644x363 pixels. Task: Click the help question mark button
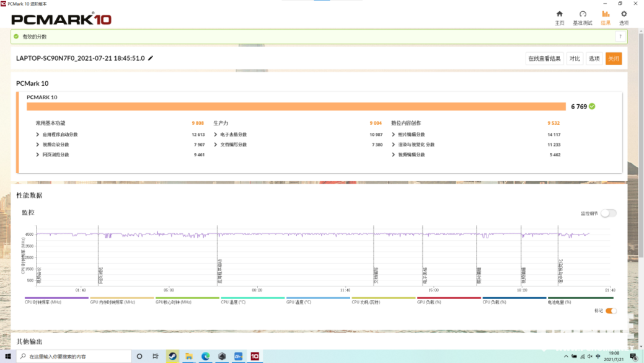(x=620, y=37)
